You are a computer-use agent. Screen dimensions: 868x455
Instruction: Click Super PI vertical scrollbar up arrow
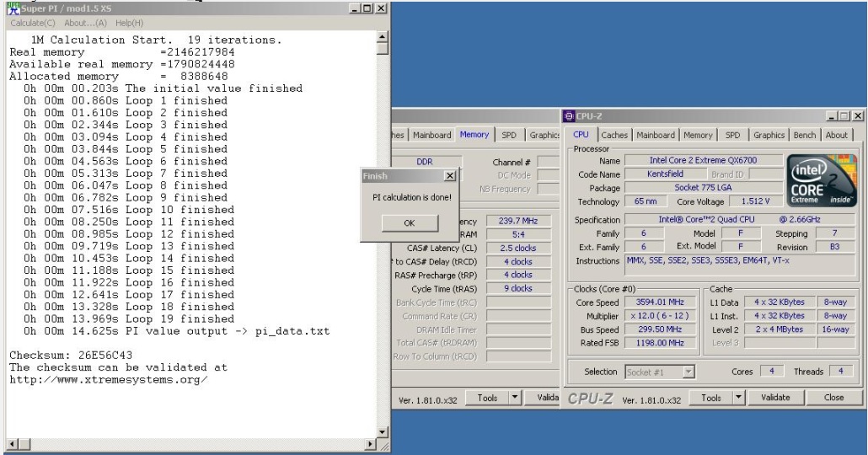tap(382, 37)
